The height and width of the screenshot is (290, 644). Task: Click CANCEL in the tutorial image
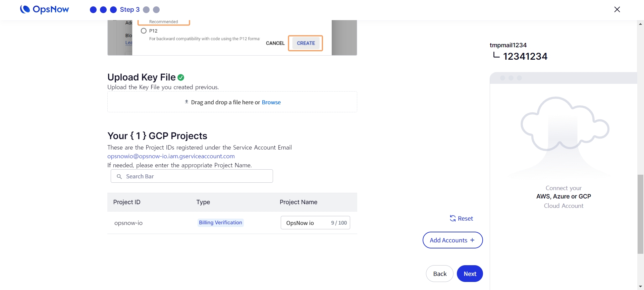(275, 43)
